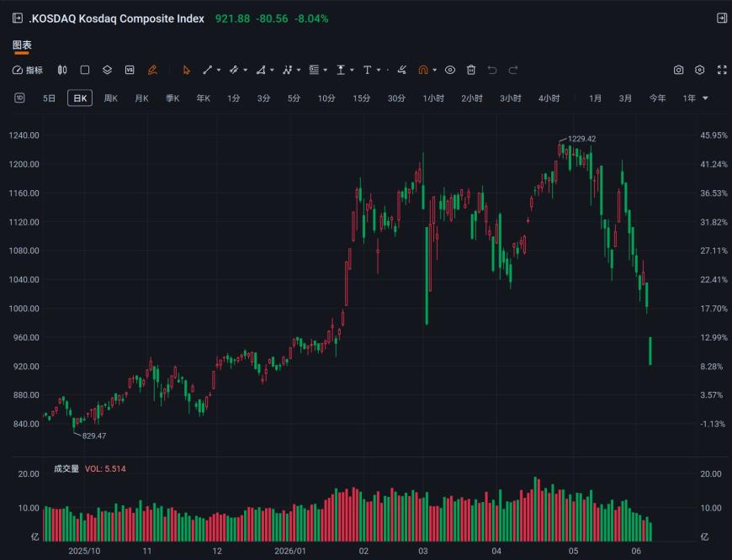Expand the magnet snap dropdown arrow
Image resolution: width=732 pixels, height=560 pixels.
point(435,70)
